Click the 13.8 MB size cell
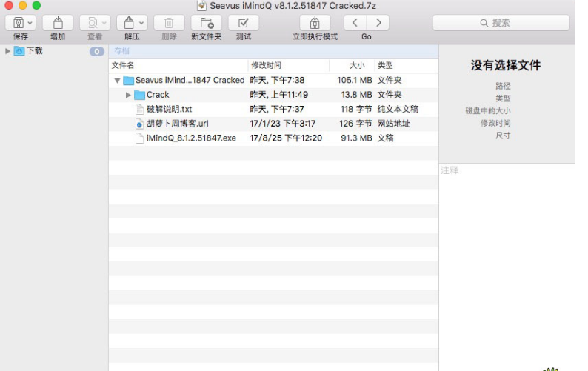The image size is (588, 371). click(356, 95)
